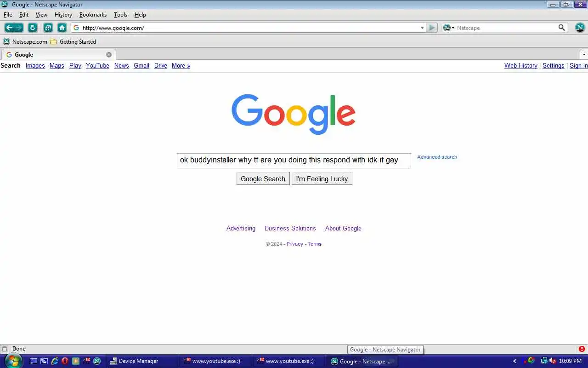Click the Go arrow beside address bar
The height and width of the screenshot is (368, 588).
(x=432, y=28)
